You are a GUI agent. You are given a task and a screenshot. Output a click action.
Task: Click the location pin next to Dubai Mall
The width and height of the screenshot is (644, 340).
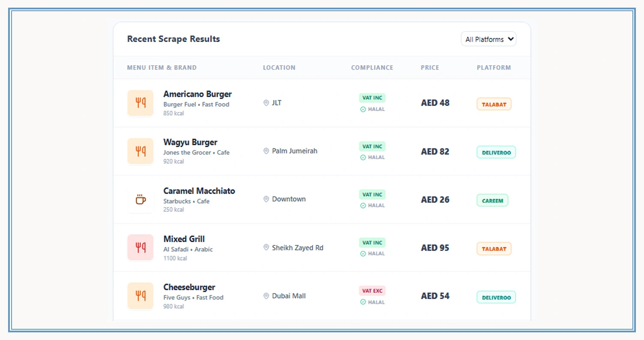click(x=266, y=296)
